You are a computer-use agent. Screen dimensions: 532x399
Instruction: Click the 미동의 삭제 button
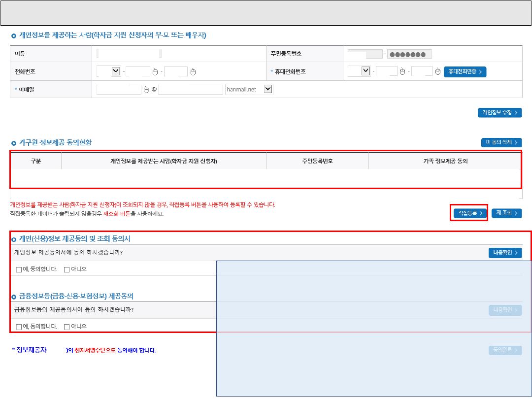501,142
